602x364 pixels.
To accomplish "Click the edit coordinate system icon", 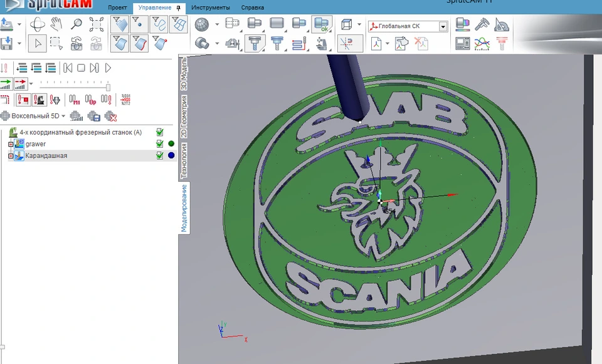I will point(401,43).
